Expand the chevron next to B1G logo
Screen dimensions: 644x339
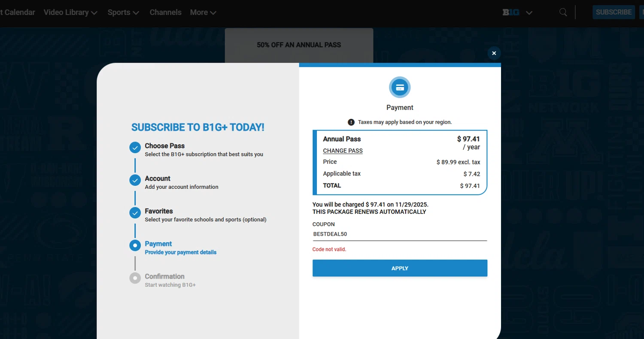(x=529, y=13)
